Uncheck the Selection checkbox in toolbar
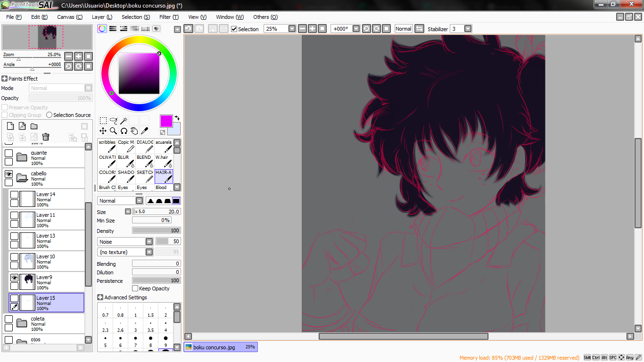This screenshot has width=644, height=362. 234,29
